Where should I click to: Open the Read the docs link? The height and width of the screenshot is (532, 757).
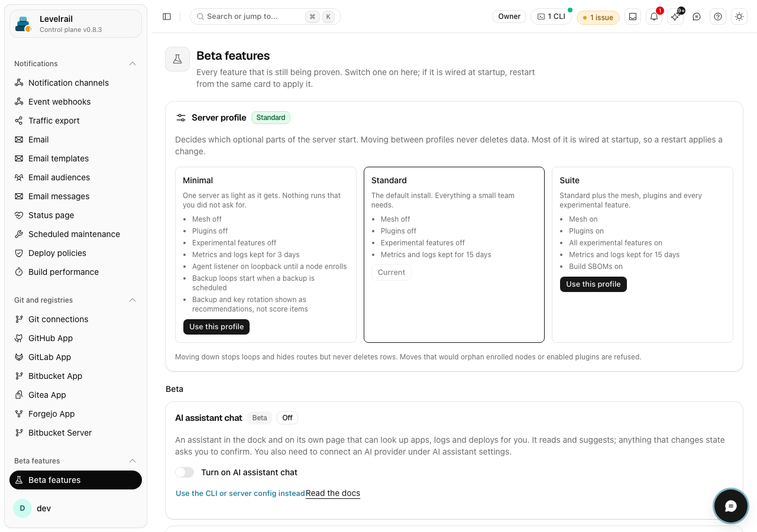[x=333, y=493]
